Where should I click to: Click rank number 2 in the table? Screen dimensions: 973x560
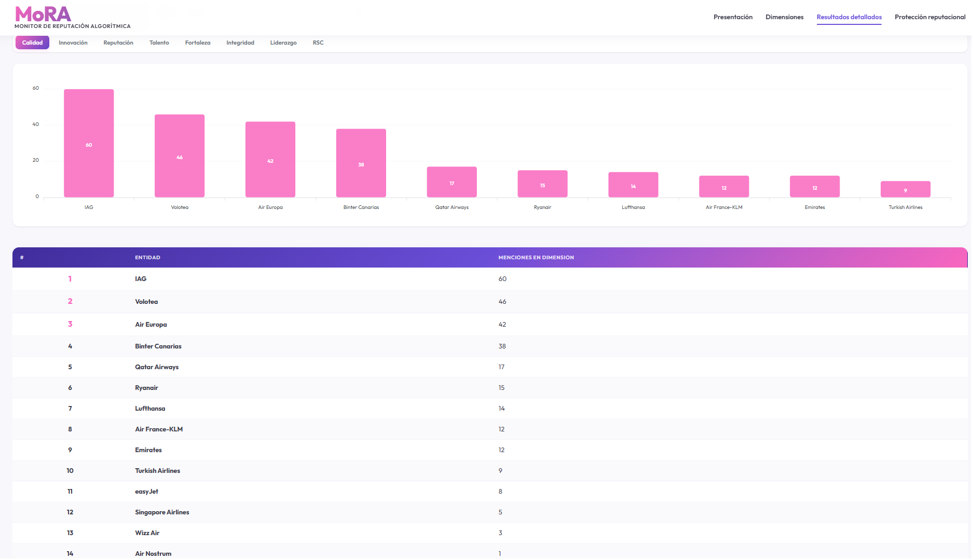pos(70,301)
